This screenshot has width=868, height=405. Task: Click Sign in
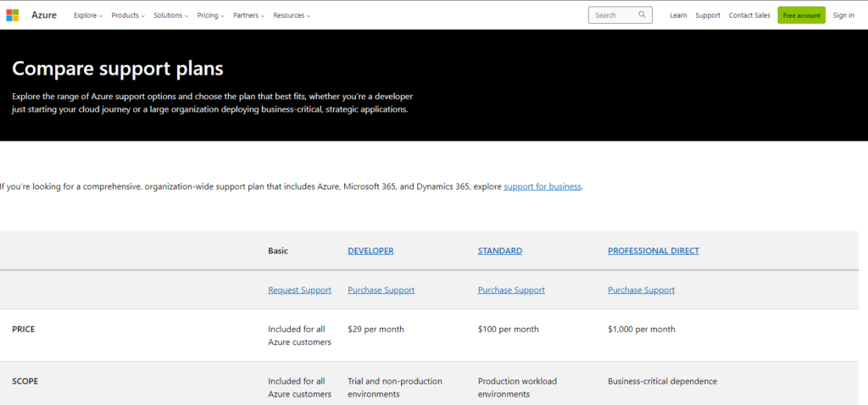click(x=843, y=15)
